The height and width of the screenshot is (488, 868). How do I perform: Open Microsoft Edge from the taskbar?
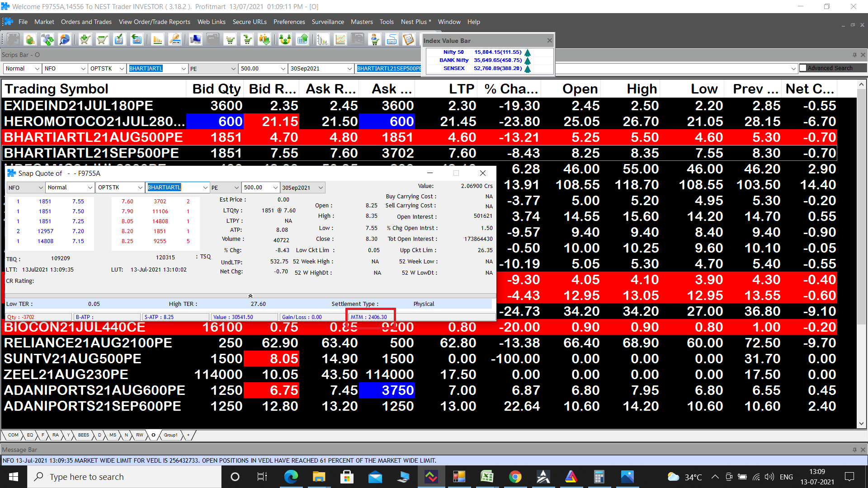pyautogui.click(x=291, y=477)
